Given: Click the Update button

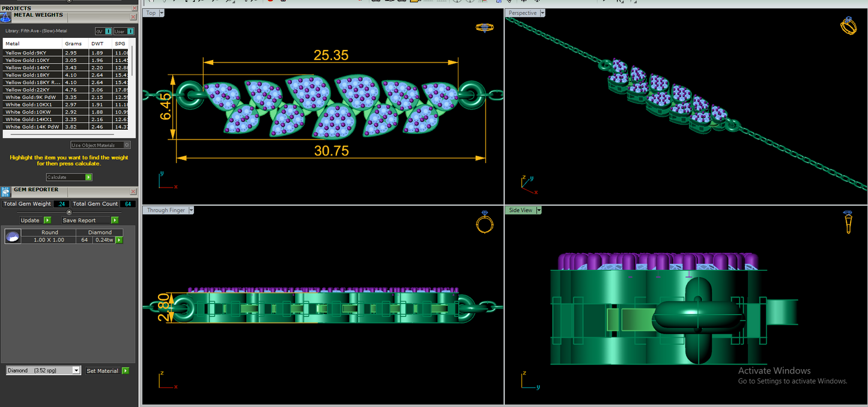Looking at the screenshot, I should point(35,220).
